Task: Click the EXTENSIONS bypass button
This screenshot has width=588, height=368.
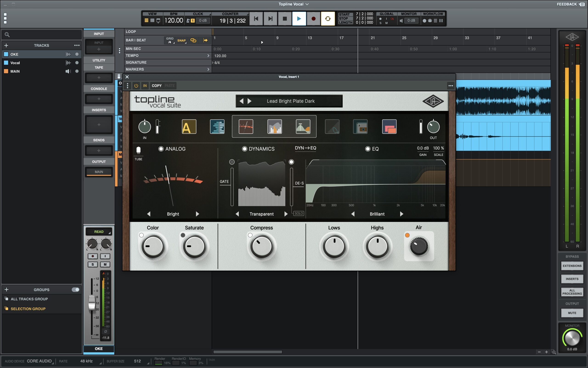Action: (x=572, y=266)
